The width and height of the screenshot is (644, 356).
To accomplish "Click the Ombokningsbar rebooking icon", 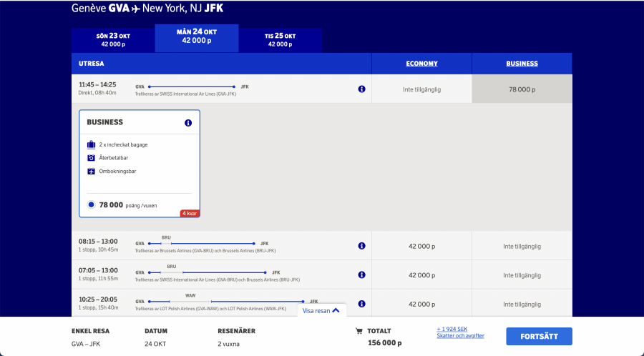I will [x=91, y=172].
